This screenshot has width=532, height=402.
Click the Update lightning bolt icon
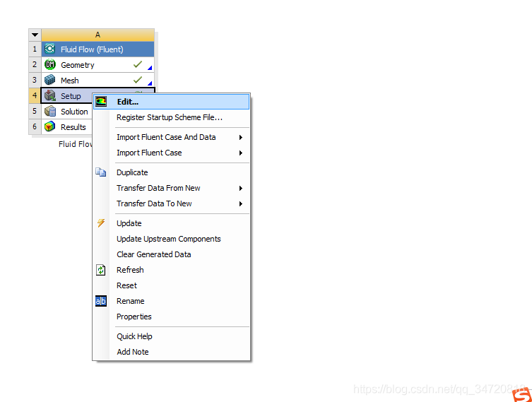[x=101, y=223]
